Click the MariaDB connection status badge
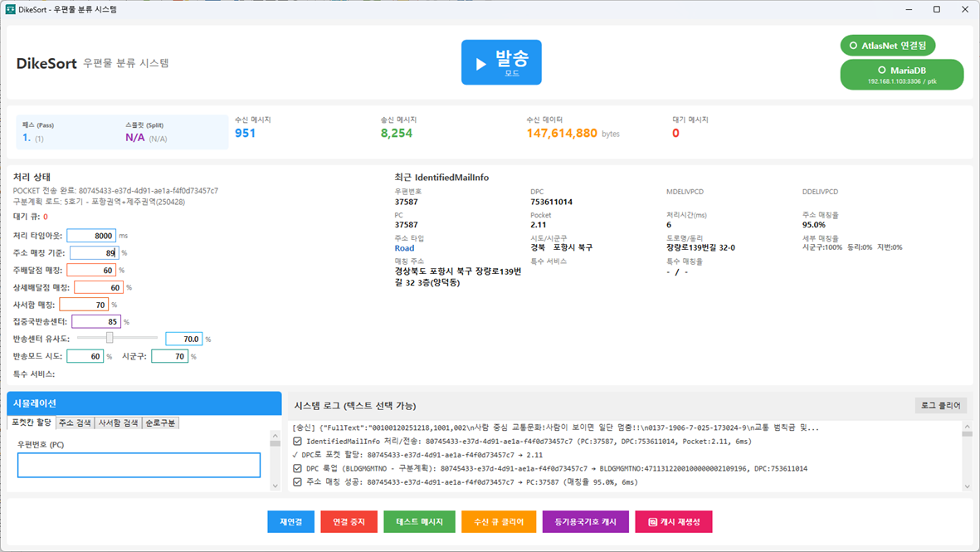The height and width of the screenshot is (552, 980). click(x=901, y=75)
